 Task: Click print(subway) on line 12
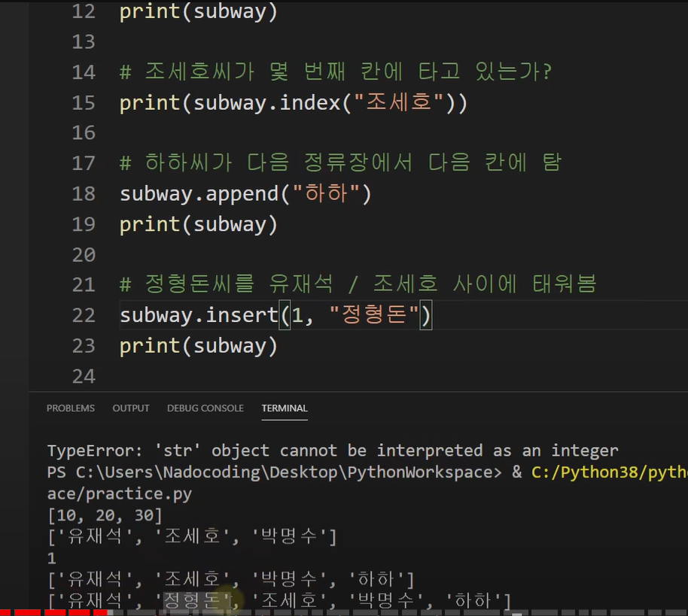198,12
